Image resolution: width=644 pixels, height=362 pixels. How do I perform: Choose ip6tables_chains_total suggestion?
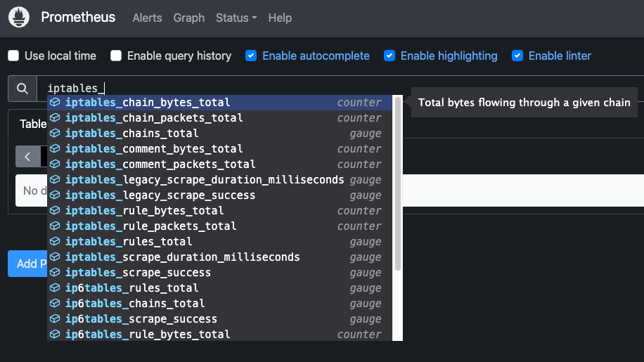[220, 304]
